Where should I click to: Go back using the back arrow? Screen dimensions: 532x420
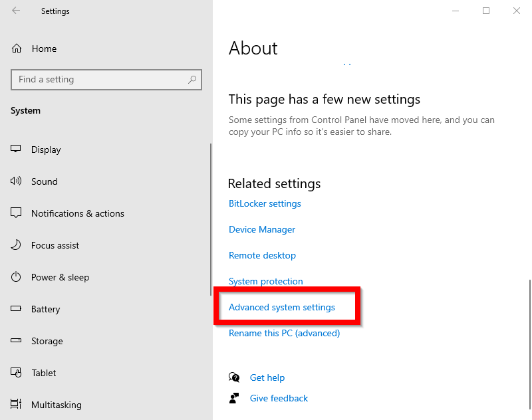pos(16,11)
